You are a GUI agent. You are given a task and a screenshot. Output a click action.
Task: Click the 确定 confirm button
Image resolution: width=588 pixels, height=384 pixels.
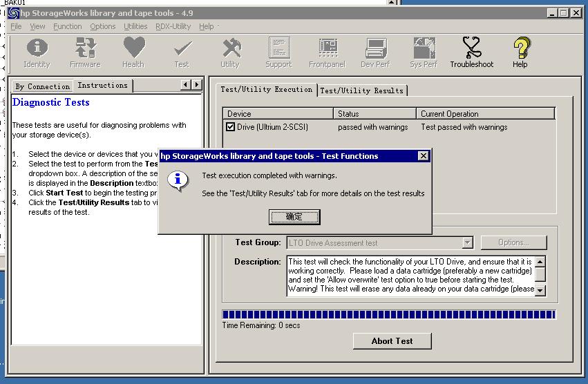(294, 217)
